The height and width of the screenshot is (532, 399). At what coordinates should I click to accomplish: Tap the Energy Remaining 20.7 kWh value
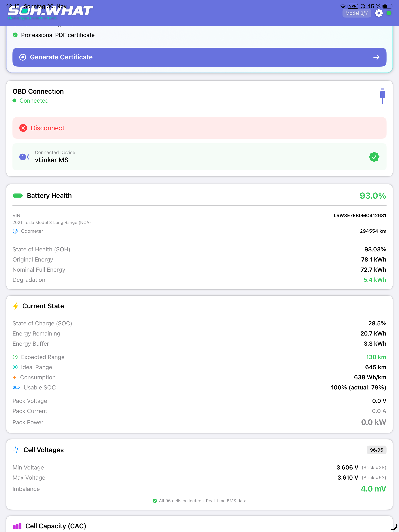pos(373,334)
